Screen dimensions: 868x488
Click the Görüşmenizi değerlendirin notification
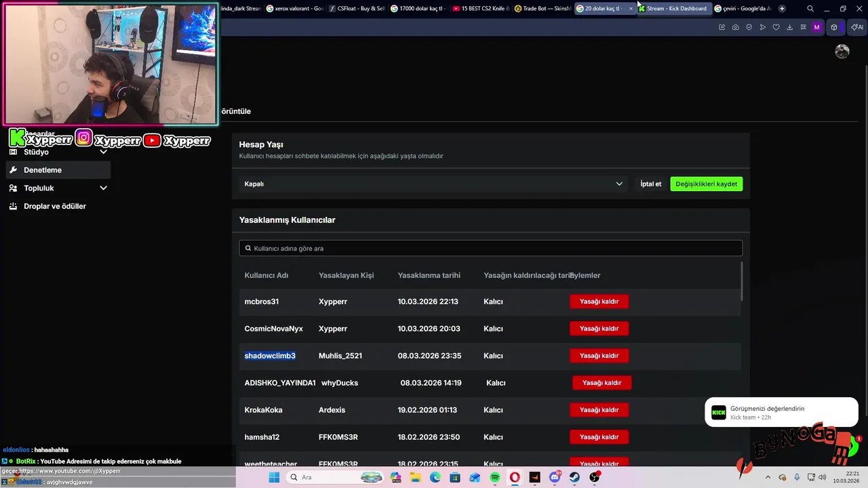coord(781,412)
